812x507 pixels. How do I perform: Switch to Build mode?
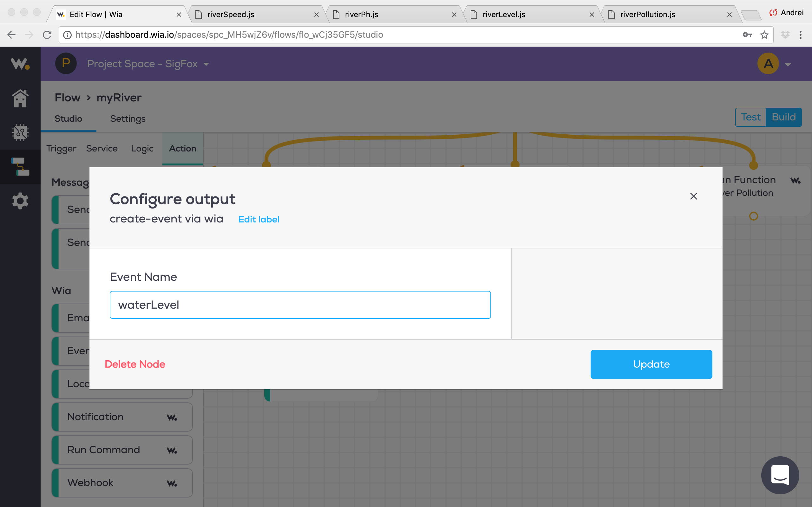(783, 117)
